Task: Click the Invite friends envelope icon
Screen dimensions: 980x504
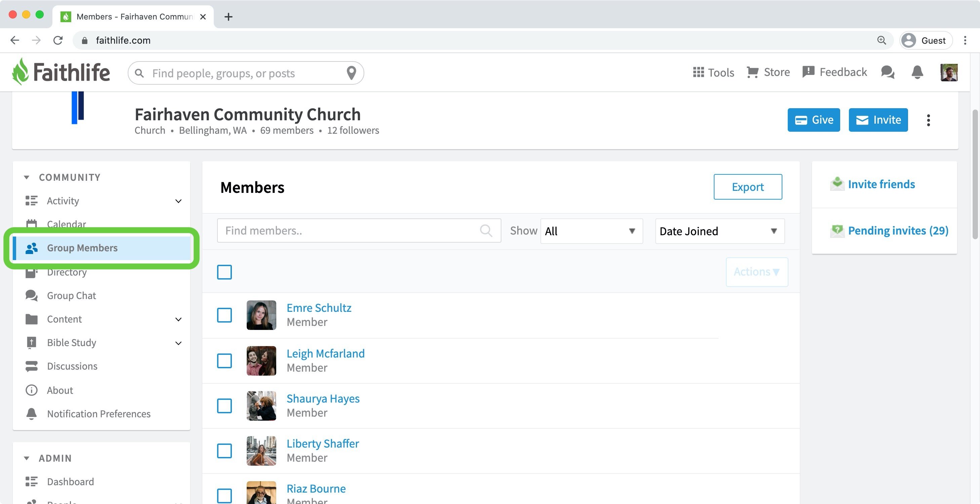Action: point(837,184)
